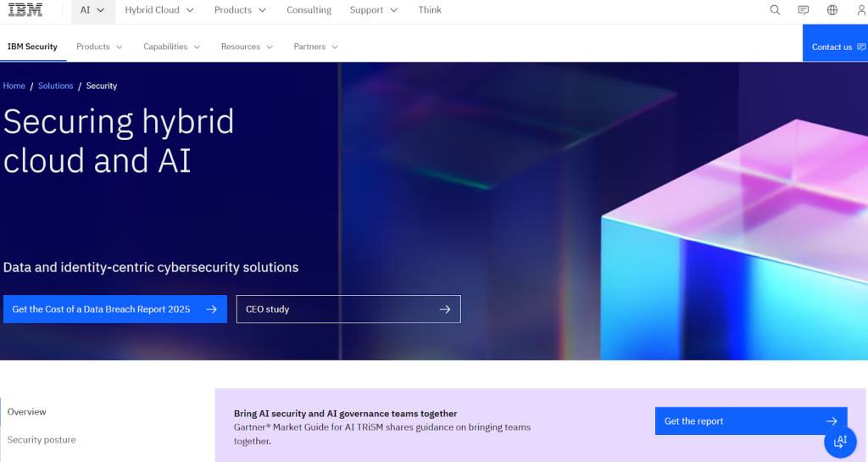The height and width of the screenshot is (462, 868).
Task: Open the Consulting menu item
Action: (x=309, y=10)
